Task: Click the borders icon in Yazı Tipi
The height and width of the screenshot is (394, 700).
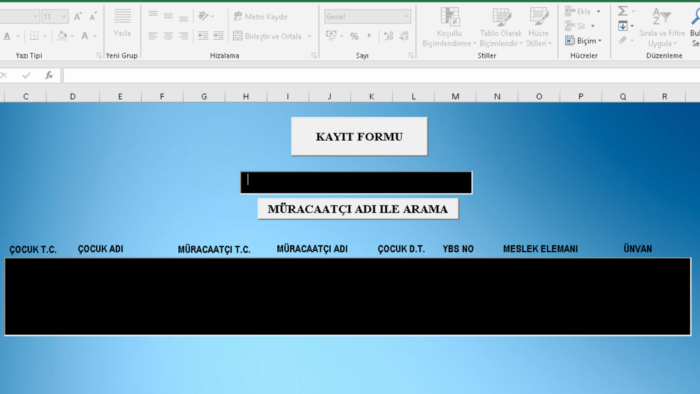Action: coord(34,36)
